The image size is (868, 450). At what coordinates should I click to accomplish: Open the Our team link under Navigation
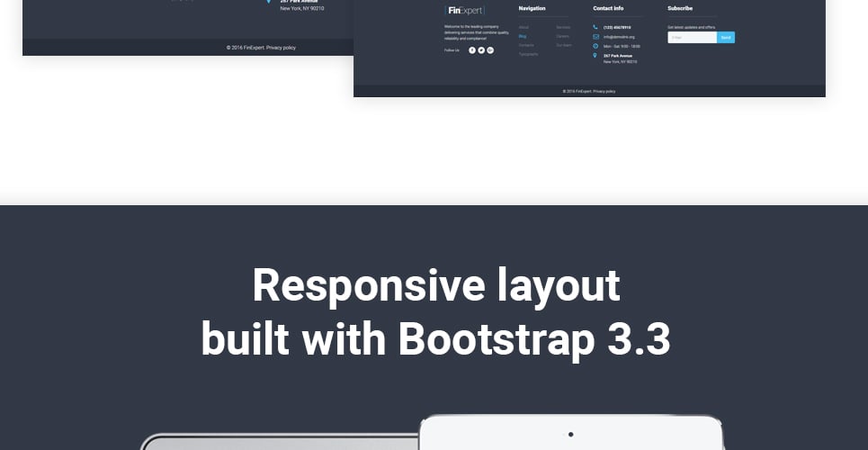(x=564, y=45)
